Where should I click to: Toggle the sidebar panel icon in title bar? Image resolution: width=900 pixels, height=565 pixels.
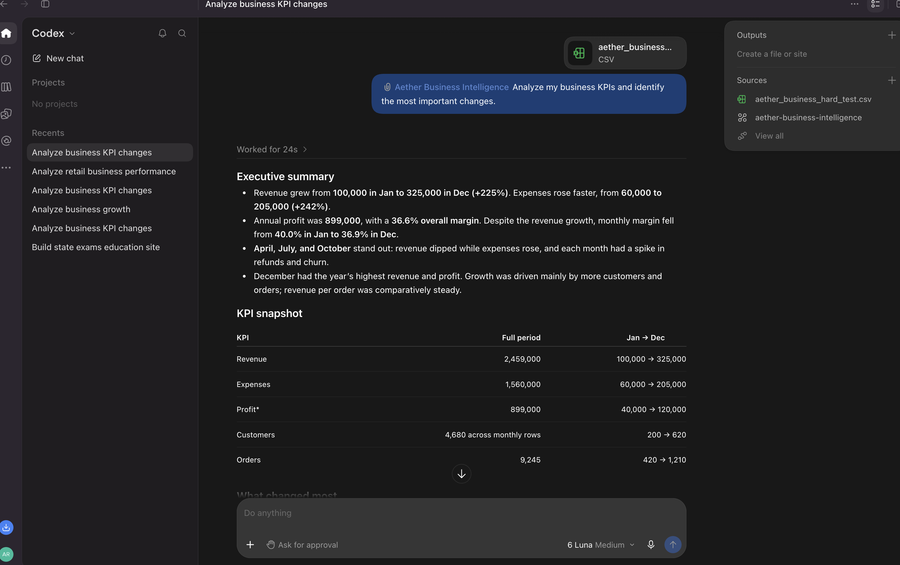45,4
